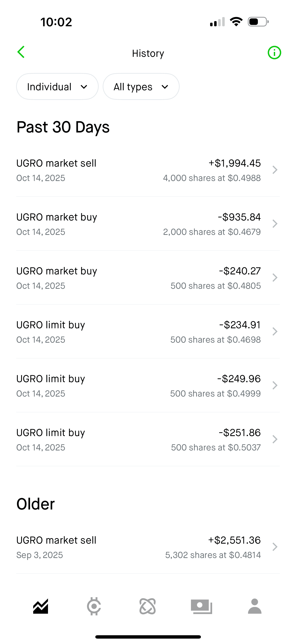Go to the cash tab icon
The width and height of the screenshot is (296, 644).
tap(201, 606)
